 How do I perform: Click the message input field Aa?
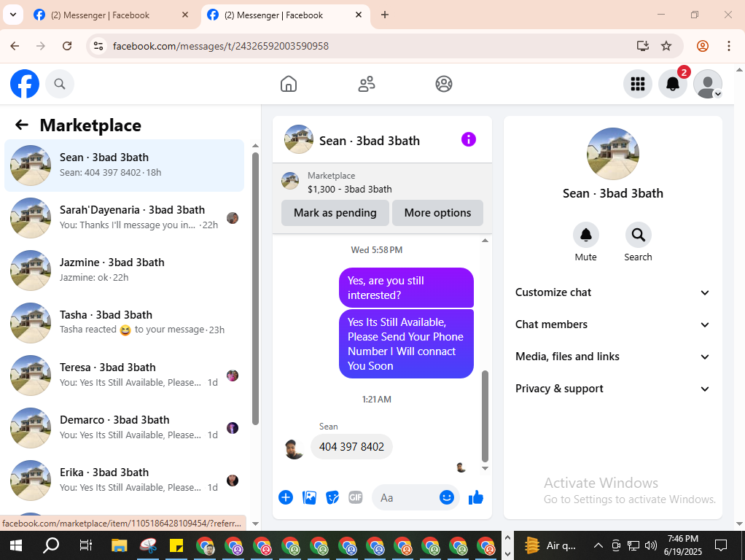(406, 498)
